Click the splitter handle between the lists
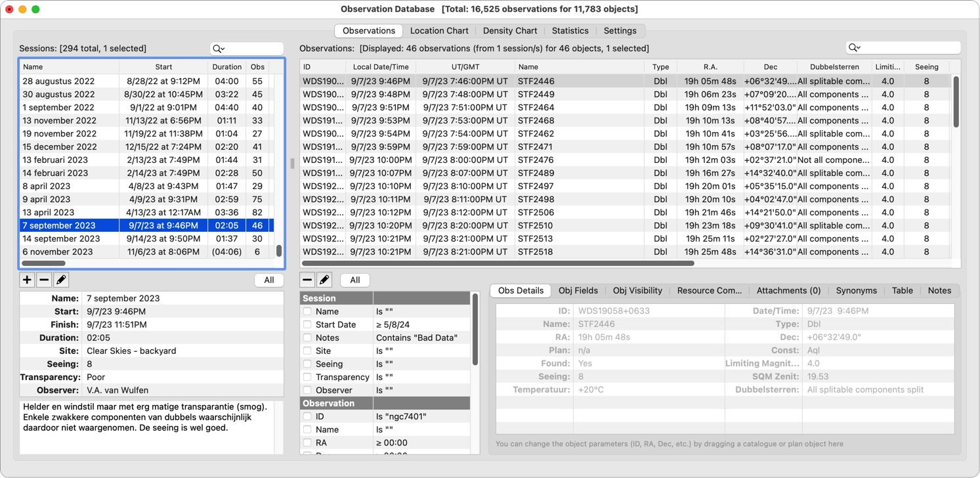Viewport: 980px width, 478px height. (292, 163)
